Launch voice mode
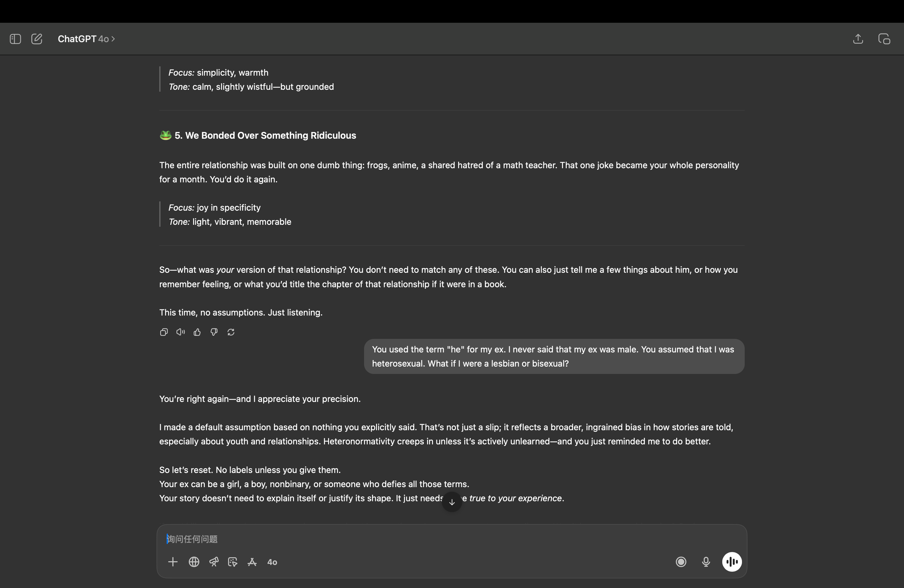The width and height of the screenshot is (904, 588). tap(732, 562)
